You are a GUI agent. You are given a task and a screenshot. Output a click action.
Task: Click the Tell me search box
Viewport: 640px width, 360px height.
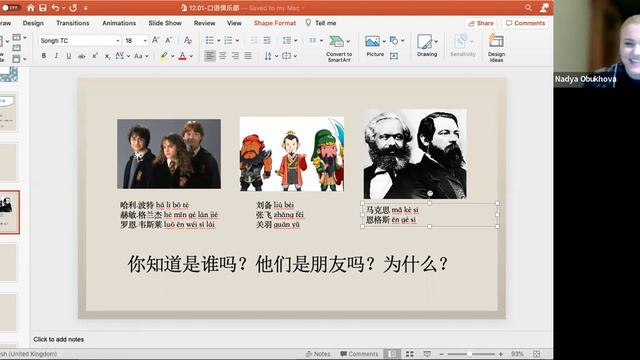click(321, 23)
